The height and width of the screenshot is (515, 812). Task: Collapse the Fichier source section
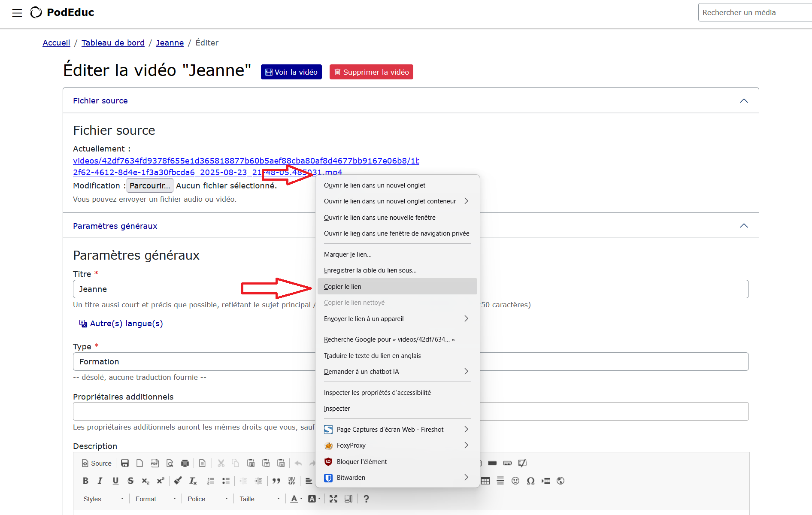tap(744, 101)
